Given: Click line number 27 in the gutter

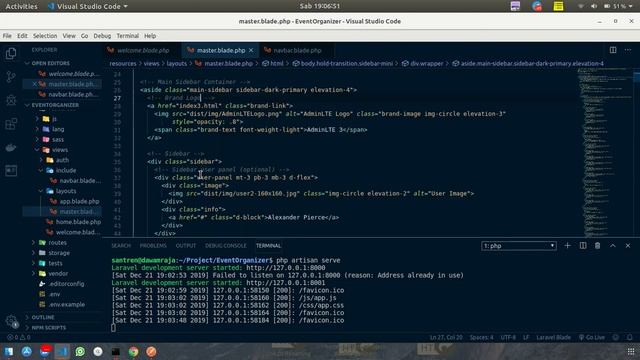Looking at the screenshot, I should 118,98.
